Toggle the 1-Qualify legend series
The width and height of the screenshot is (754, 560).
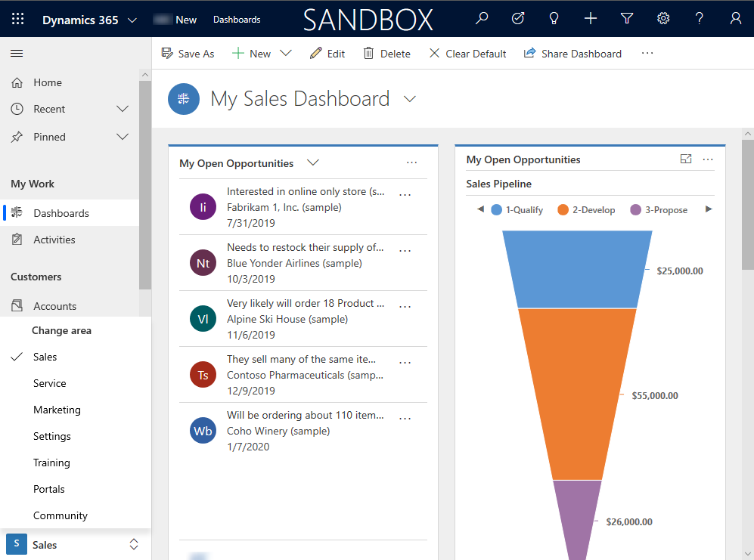(517, 210)
